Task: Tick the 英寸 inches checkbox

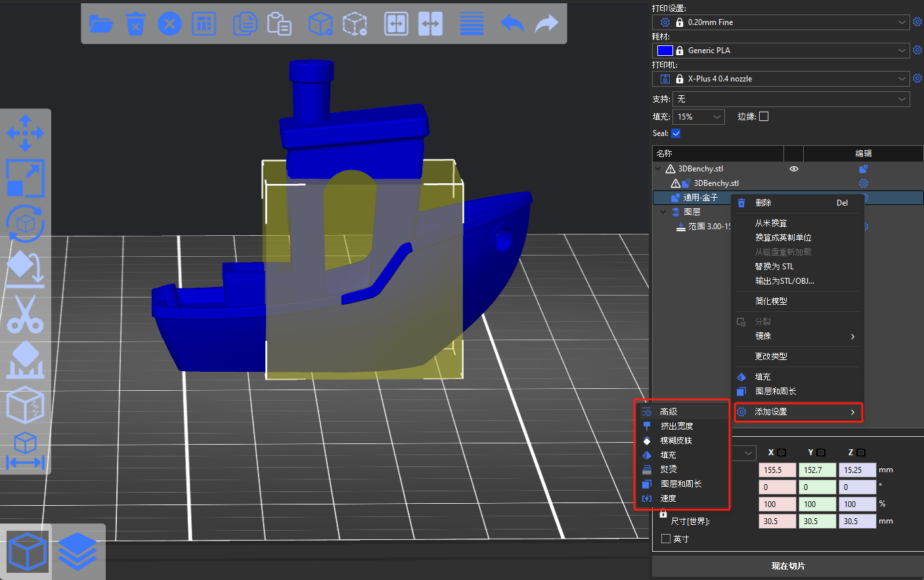Action: pyautogui.click(x=666, y=539)
